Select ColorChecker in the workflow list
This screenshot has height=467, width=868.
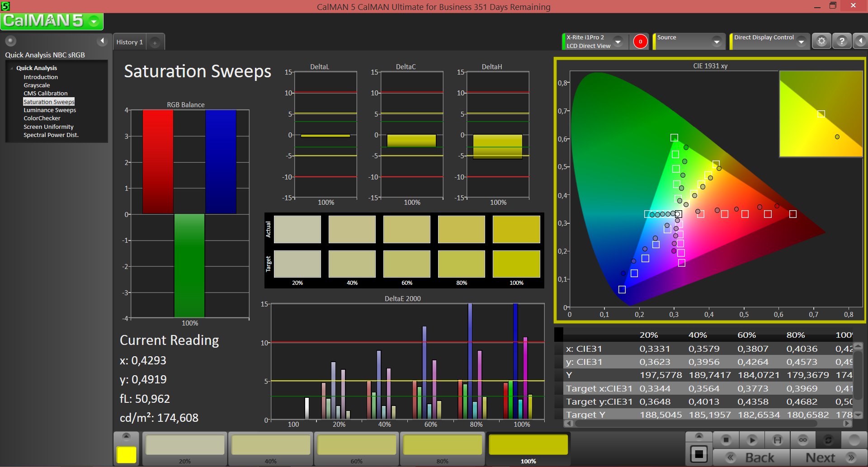pyautogui.click(x=42, y=118)
